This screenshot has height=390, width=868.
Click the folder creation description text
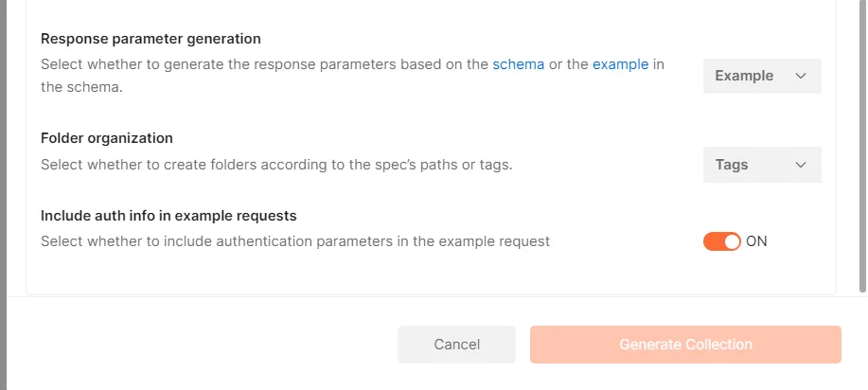(x=275, y=165)
